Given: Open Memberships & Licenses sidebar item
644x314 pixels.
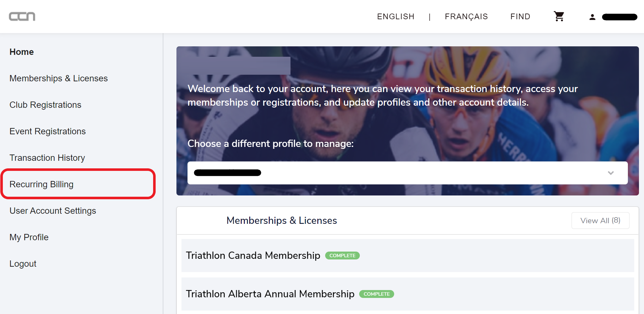Looking at the screenshot, I should coord(59,78).
